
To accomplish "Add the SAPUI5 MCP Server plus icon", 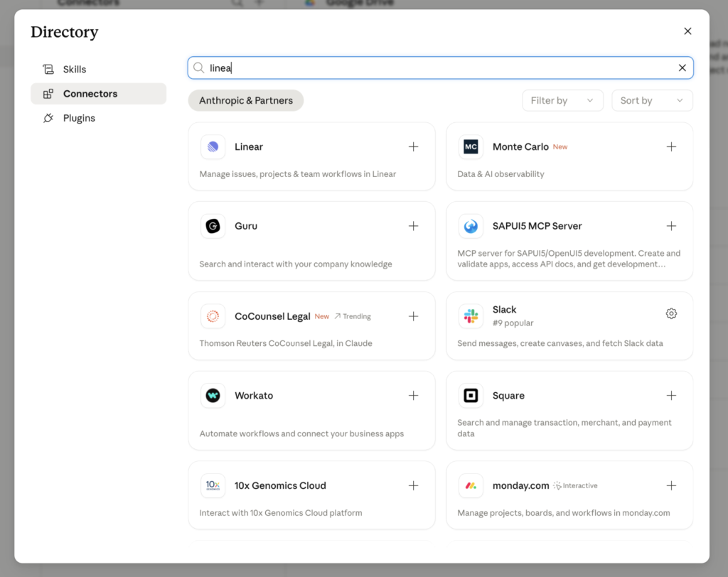I will [671, 226].
